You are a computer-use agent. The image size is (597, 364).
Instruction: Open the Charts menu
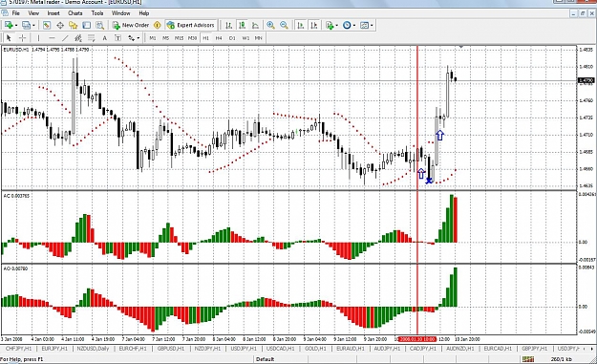point(75,13)
